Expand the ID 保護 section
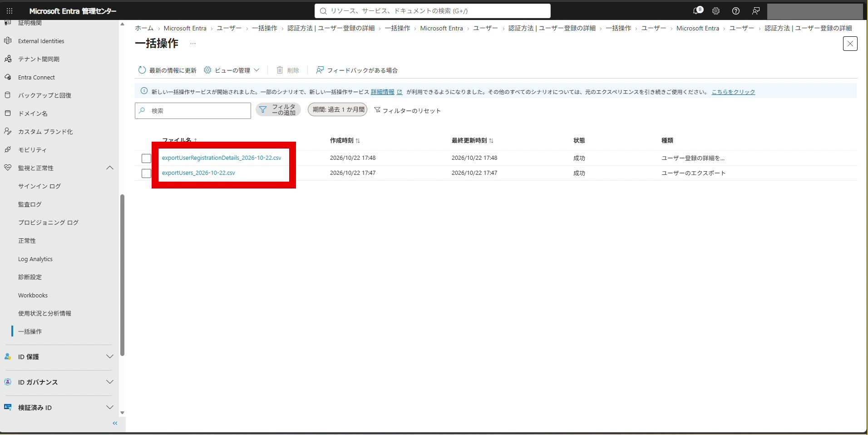The width and height of the screenshot is (868, 435). coord(109,356)
